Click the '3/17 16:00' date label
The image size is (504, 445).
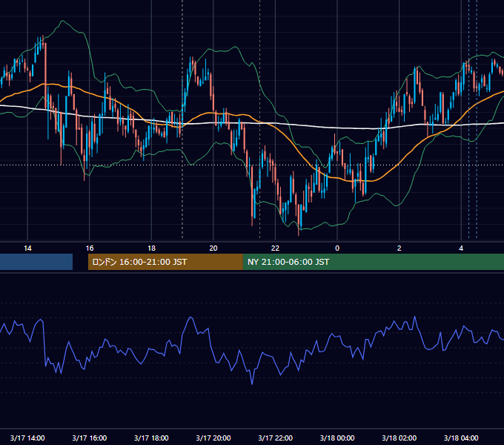tap(90, 438)
